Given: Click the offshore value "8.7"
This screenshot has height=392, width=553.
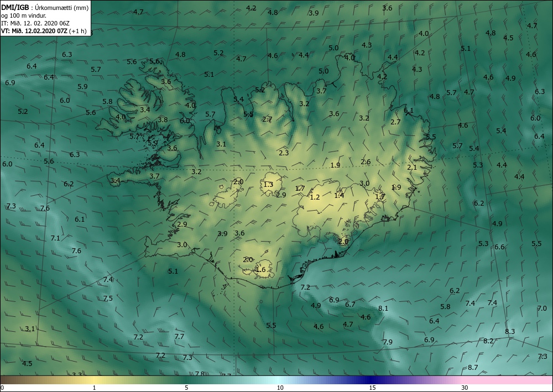Looking at the screenshot, I should [473, 368].
